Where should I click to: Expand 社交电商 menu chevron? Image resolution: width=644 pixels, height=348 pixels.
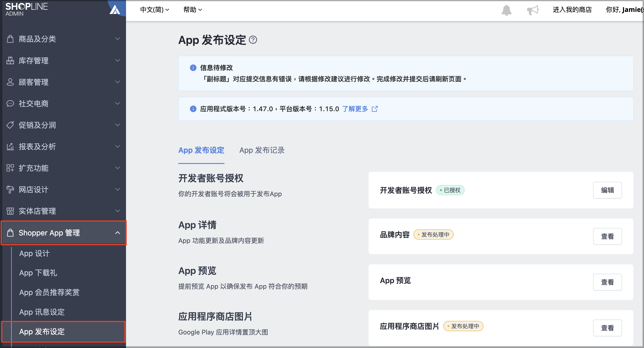(x=118, y=103)
